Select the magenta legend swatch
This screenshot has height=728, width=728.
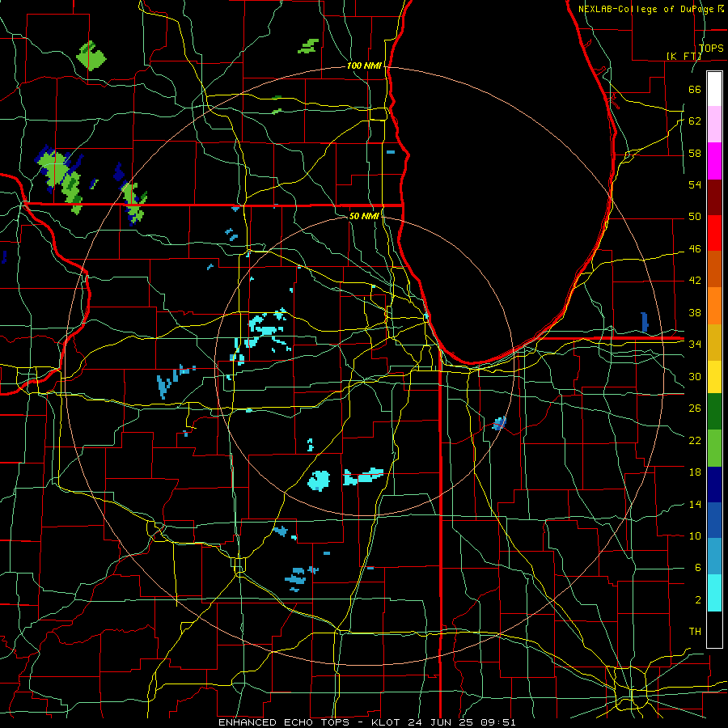point(714,161)
